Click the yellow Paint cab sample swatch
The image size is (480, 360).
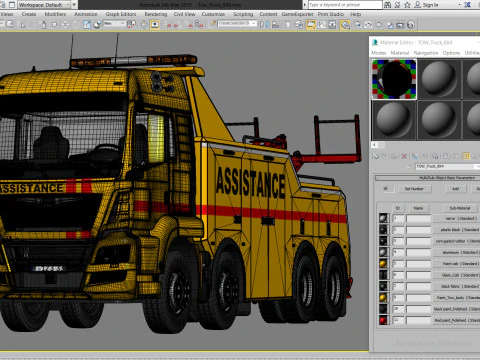tap(383, 264)
